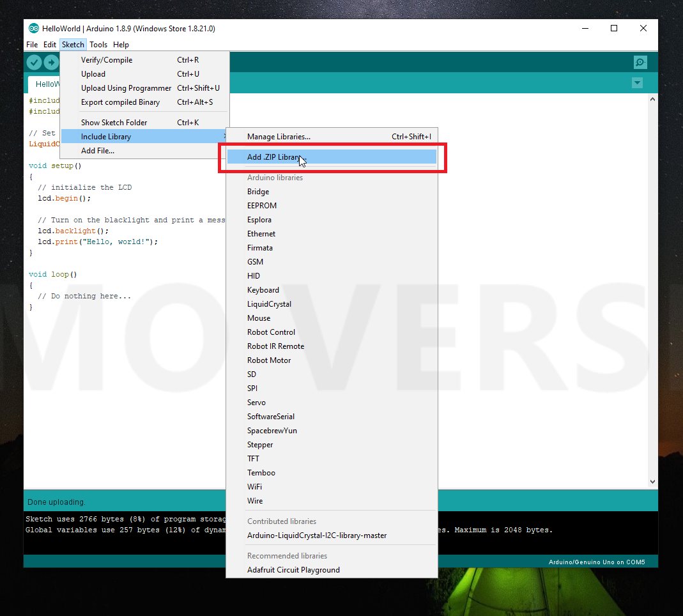Select Upload Using Programmer
This screenshot has height=616, width=683.
[x=144, y=88]
